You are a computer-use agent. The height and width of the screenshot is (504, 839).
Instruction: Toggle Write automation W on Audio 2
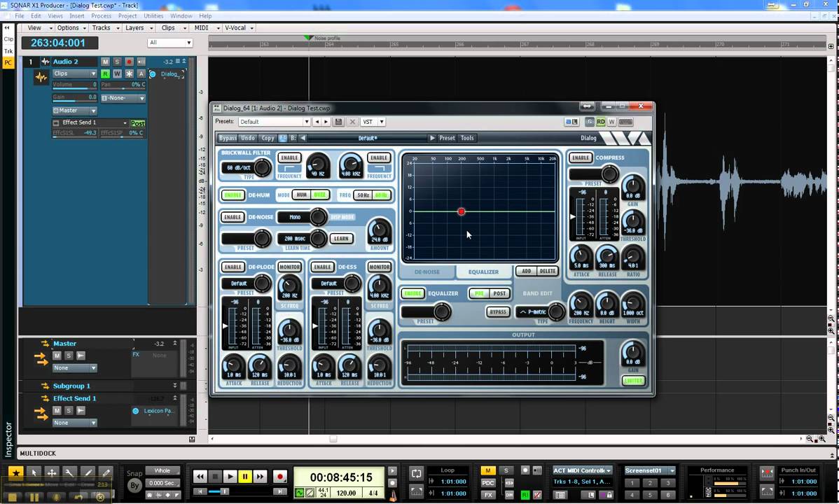coord(117,73)
